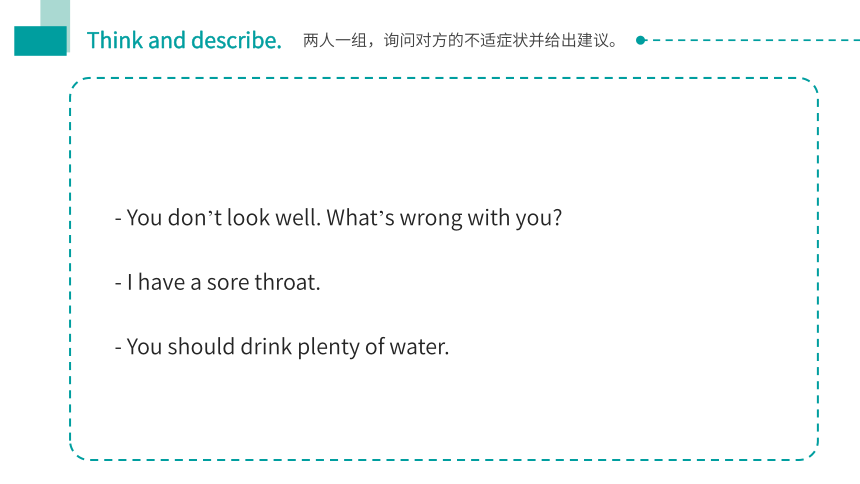
Task: Select the horizontal dashed line in the header
Action: click(752, 40)
